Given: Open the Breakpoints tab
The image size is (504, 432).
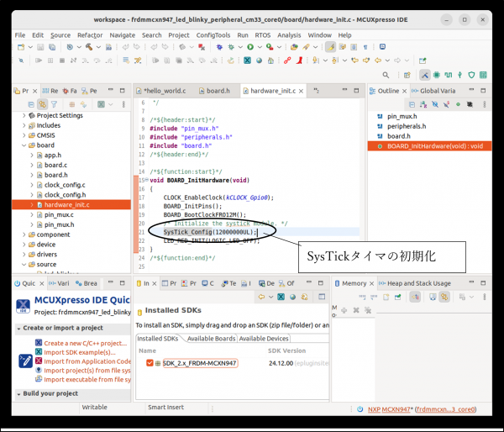Looking at the screenshot, I should [x=87, y=283].
